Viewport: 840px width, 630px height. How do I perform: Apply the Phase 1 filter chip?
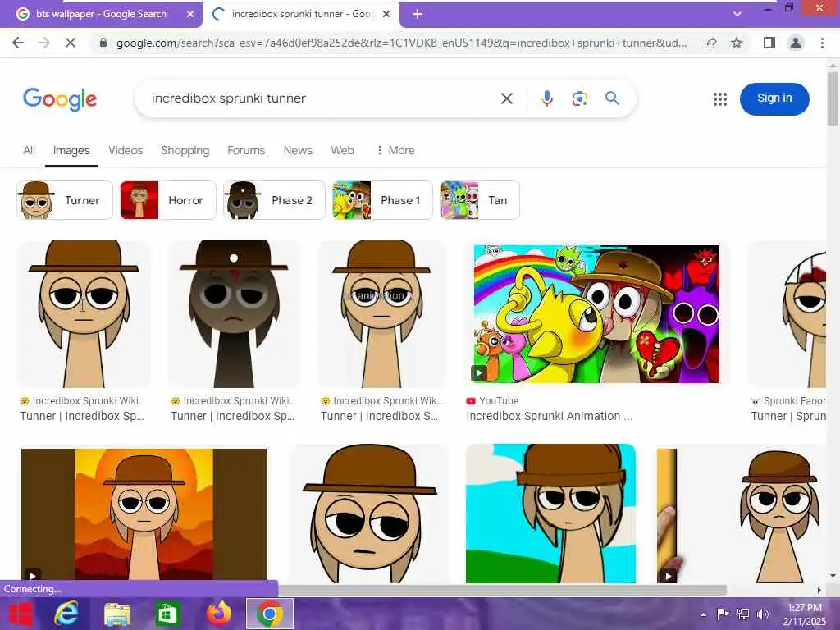[382, 200]
